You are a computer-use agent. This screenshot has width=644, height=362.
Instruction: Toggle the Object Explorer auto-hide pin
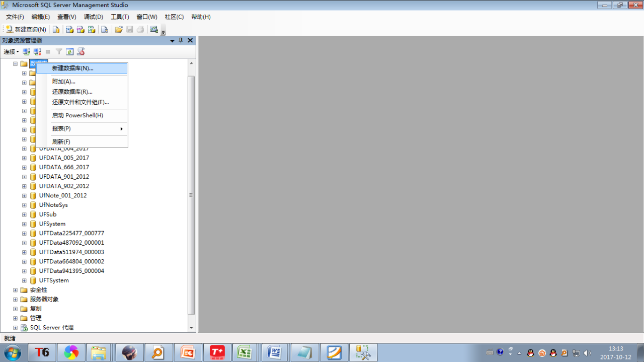tap(181, 41)
